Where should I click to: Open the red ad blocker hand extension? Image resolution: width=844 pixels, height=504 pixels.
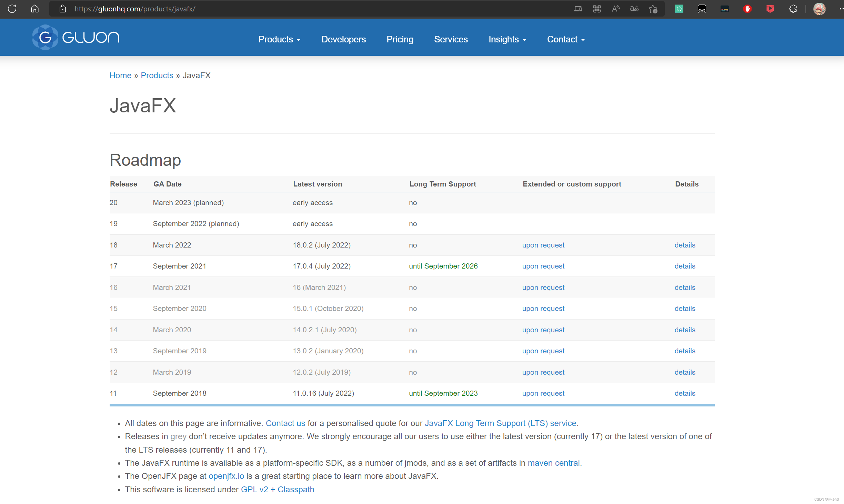point(747,9)
